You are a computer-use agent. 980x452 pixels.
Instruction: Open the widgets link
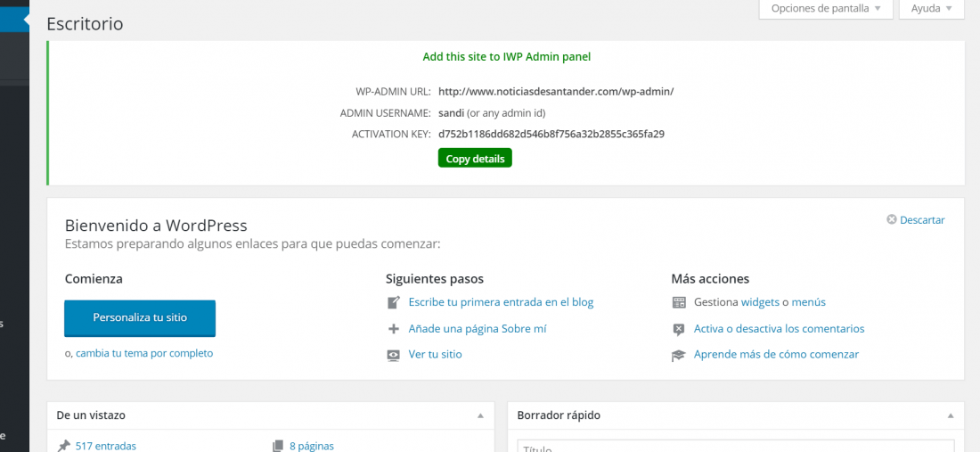tap(760, 302)
